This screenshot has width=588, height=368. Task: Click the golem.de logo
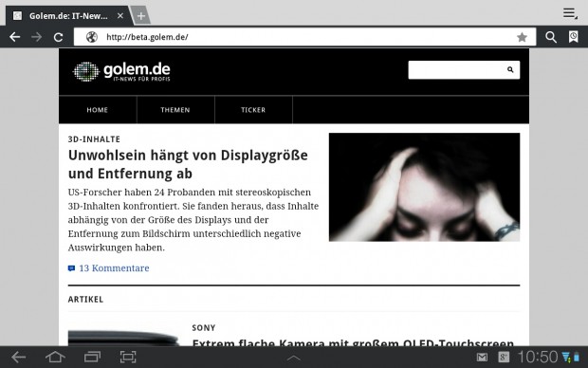121,71
